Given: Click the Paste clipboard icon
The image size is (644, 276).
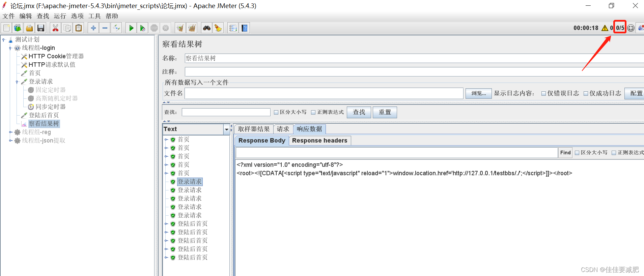Looking at the screenshot, I should 79,28.
